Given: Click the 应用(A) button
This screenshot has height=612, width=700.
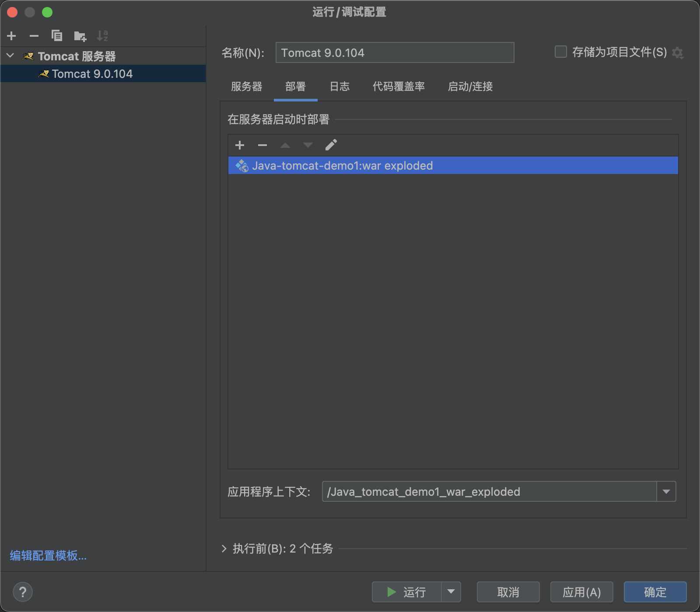Looking at the screenshot, I should [x=581, y=592].
